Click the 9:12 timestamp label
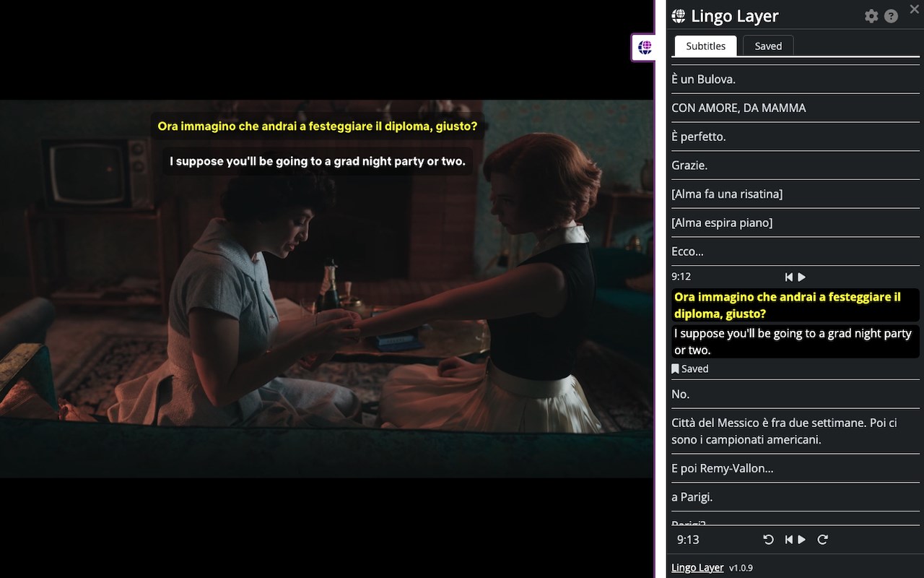Screen dimensions: 924x578 tap(681, 277)
